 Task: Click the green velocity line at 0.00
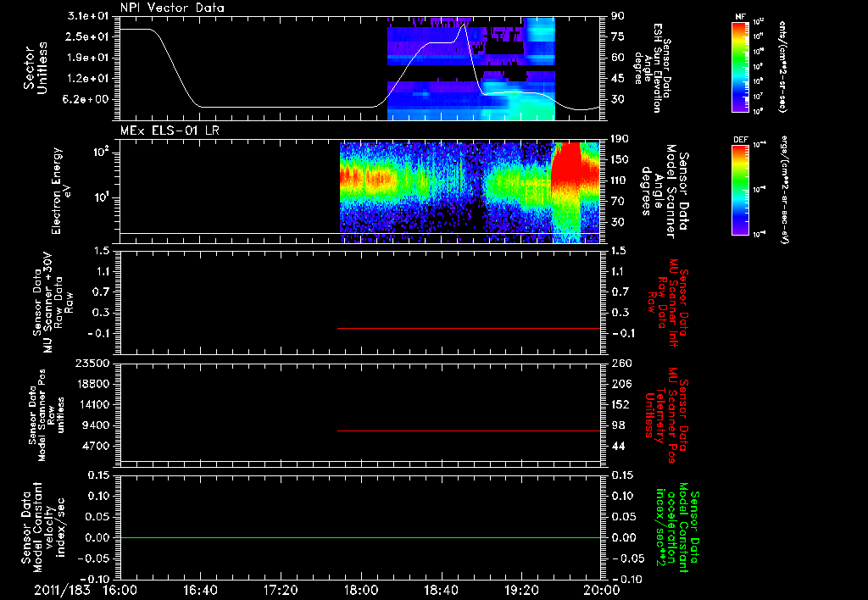click(x=360, y=537)
